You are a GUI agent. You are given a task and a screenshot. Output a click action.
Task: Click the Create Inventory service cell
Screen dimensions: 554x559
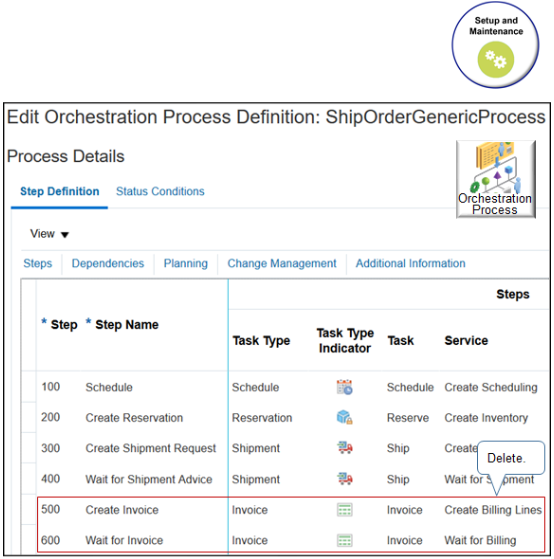point(486,417)
